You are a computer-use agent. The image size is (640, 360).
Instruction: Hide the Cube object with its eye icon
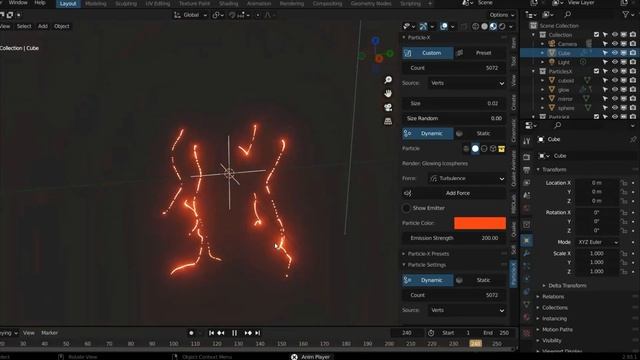pyautogui.click(x=614, y=53)
